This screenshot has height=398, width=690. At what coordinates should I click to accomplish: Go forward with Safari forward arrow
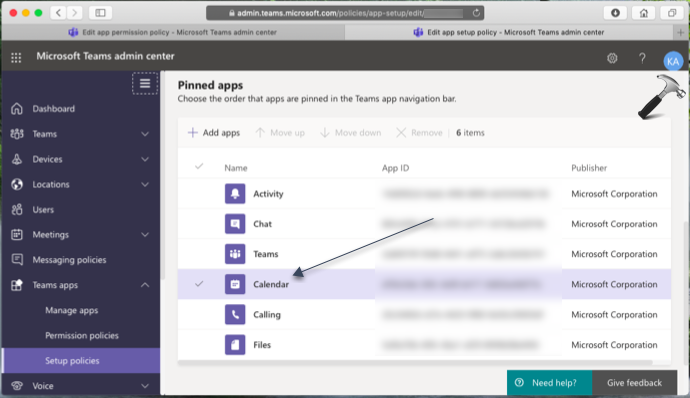tap(75, 13)
